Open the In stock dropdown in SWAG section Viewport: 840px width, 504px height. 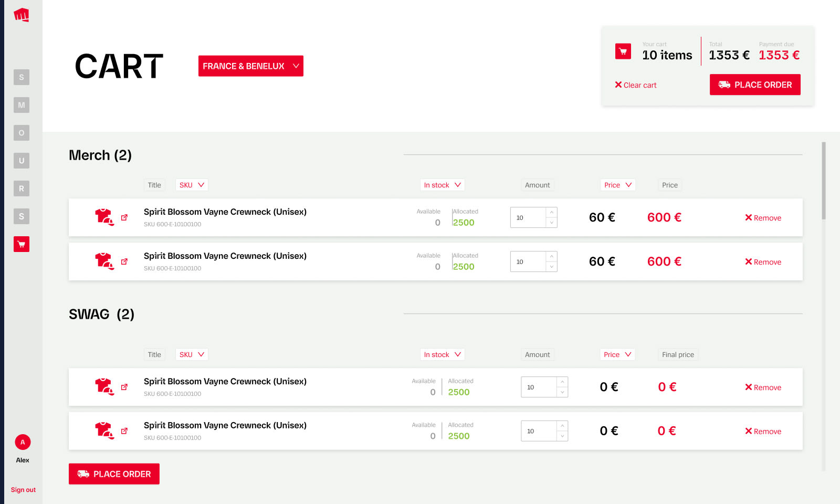[x=442, y=354]
